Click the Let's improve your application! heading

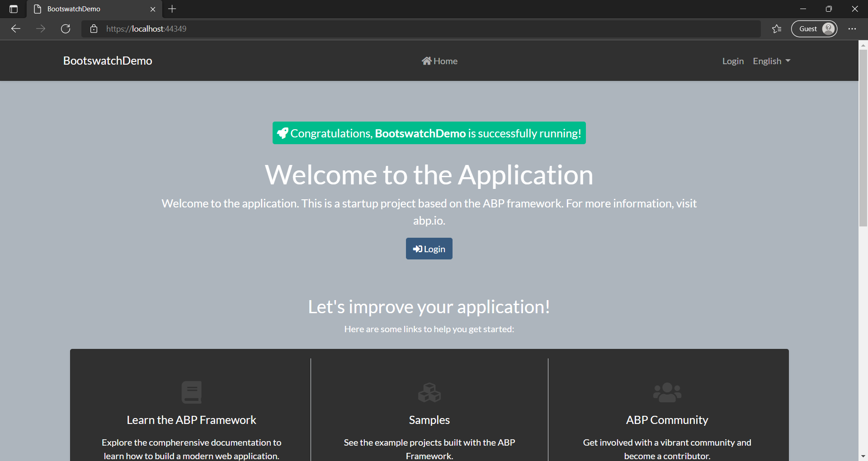tap(429, 307)
